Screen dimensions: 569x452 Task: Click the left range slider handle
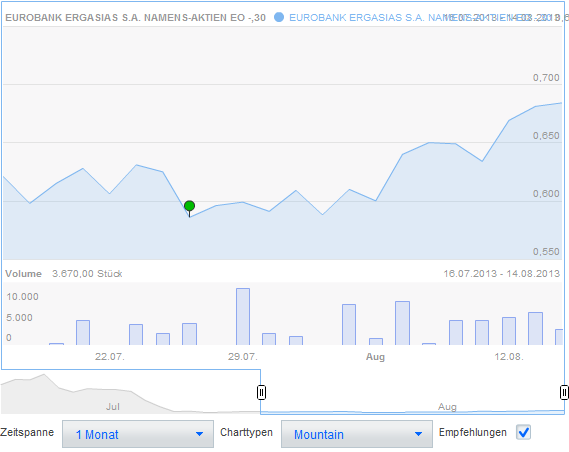(261, 392)
